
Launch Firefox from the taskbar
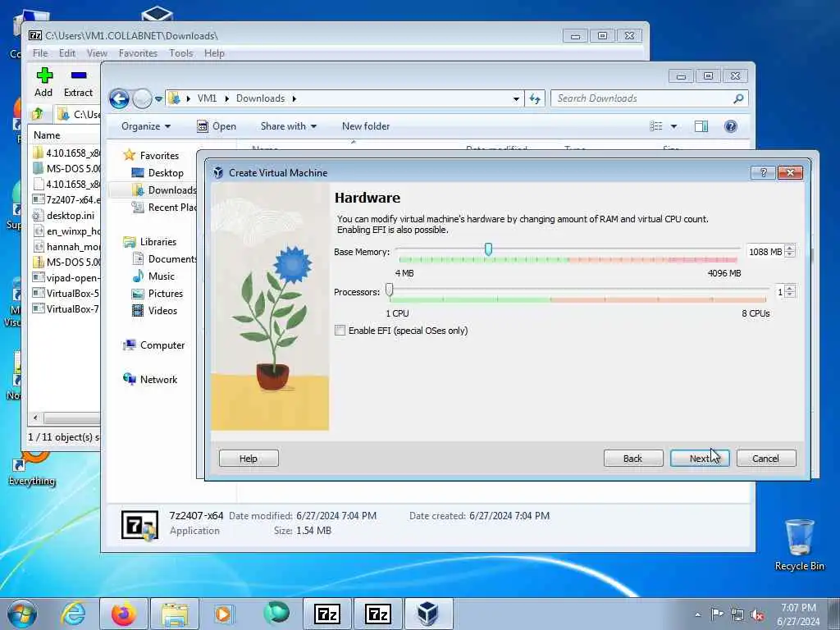[124, 614]
